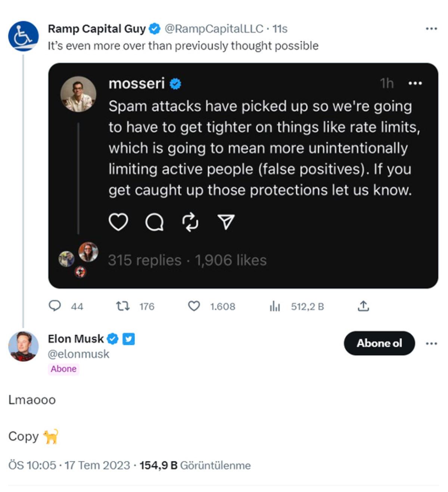Reply to Ramp Capital's tweet
The width and height of the screenshot is (448, 492).
tap(55, 306)
